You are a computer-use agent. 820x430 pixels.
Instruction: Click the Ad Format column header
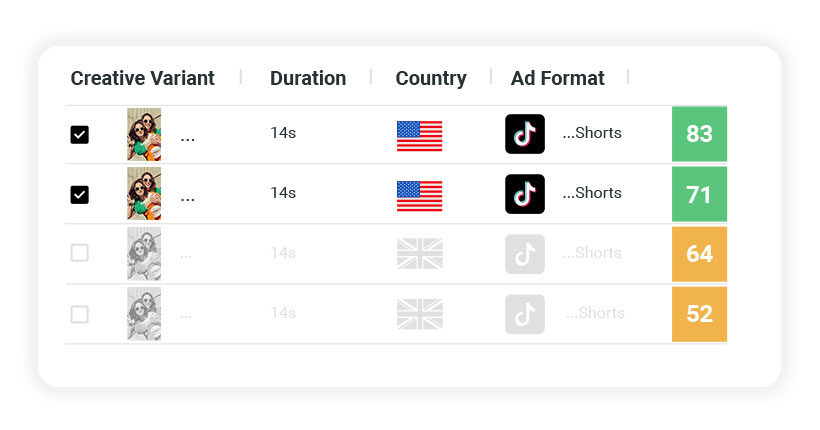click(x=557, y=78)
